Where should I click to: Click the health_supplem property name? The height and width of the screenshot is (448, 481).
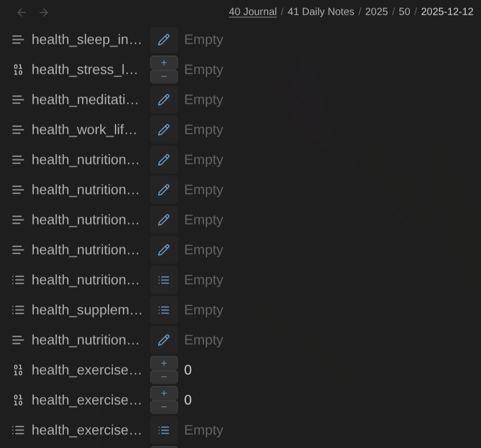(x=87, y=310)
